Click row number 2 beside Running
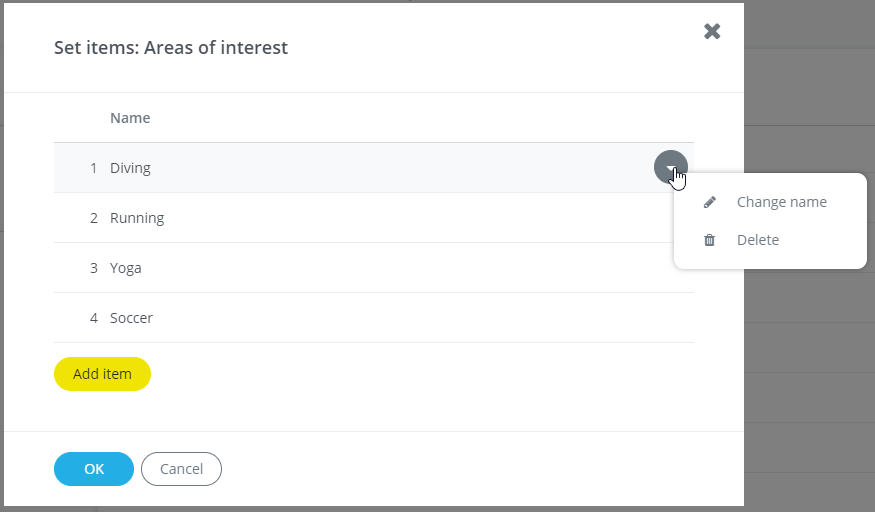 pyautogui.click(x=94, y=218)
